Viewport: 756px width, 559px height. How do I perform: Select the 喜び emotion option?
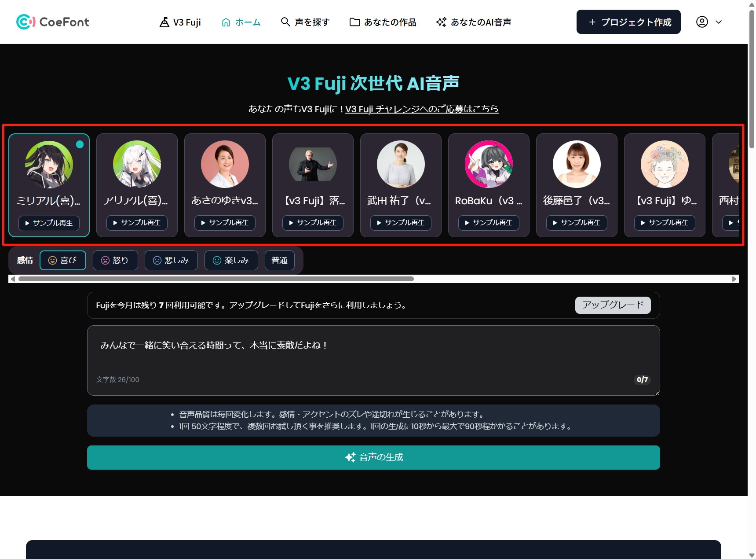(63, 260)
